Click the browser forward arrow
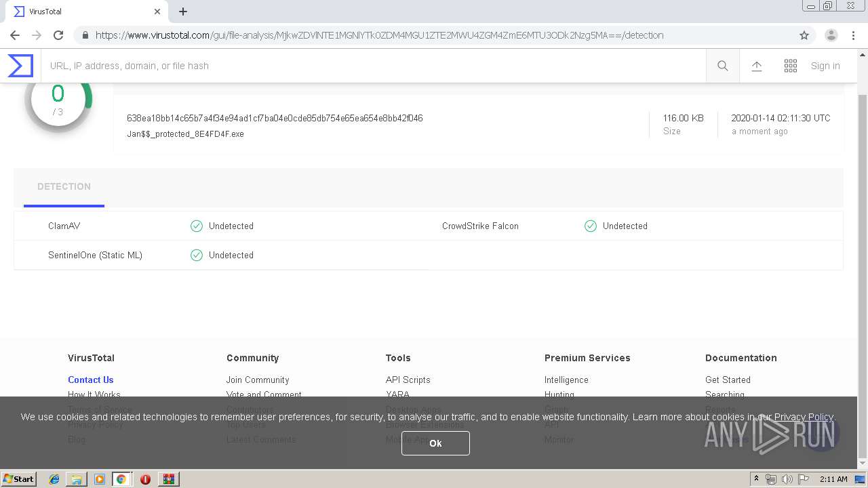Image resolution: width=868 pixels, height=488 pixels. 37,35
